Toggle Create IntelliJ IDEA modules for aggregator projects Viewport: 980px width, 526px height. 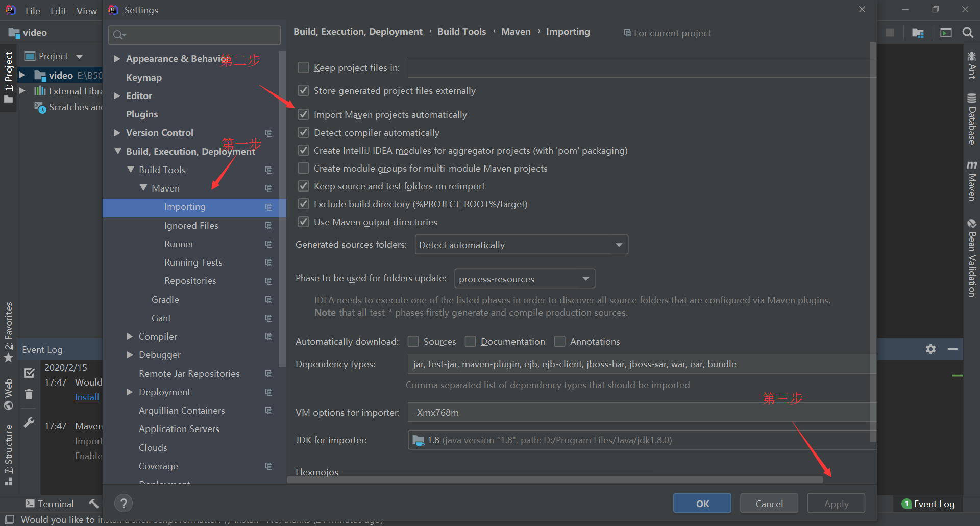click(303, 150)
